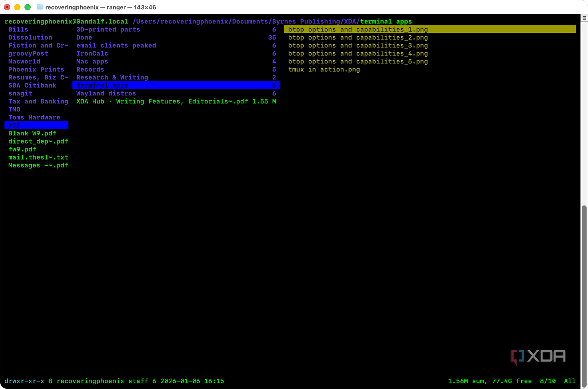Click the "All" scroll indicator in status bar
Screen dimensions: 588x389
570,381
